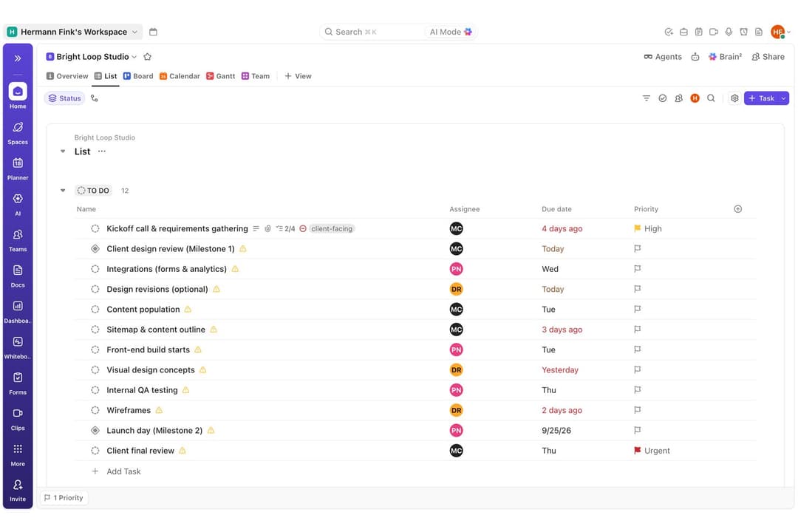Select the List view tab
The width and height of the screenshot is (798, 532).
[106, 76]
